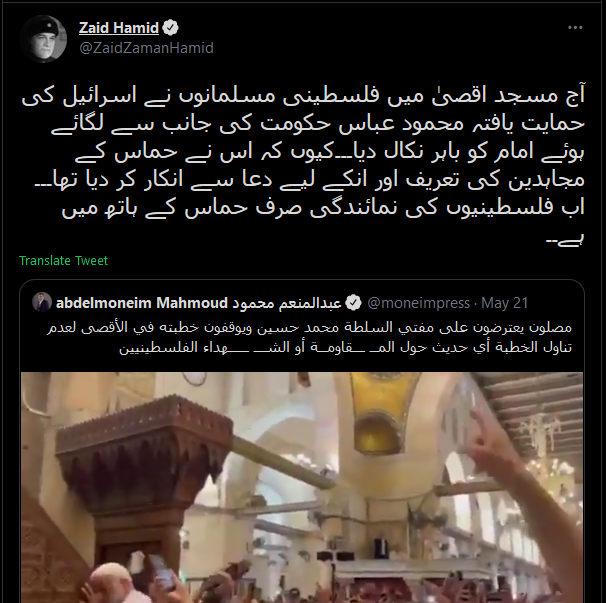Open the @ZaidZamanHamid handle
The image size is (606, 603).
click(146, 48)
